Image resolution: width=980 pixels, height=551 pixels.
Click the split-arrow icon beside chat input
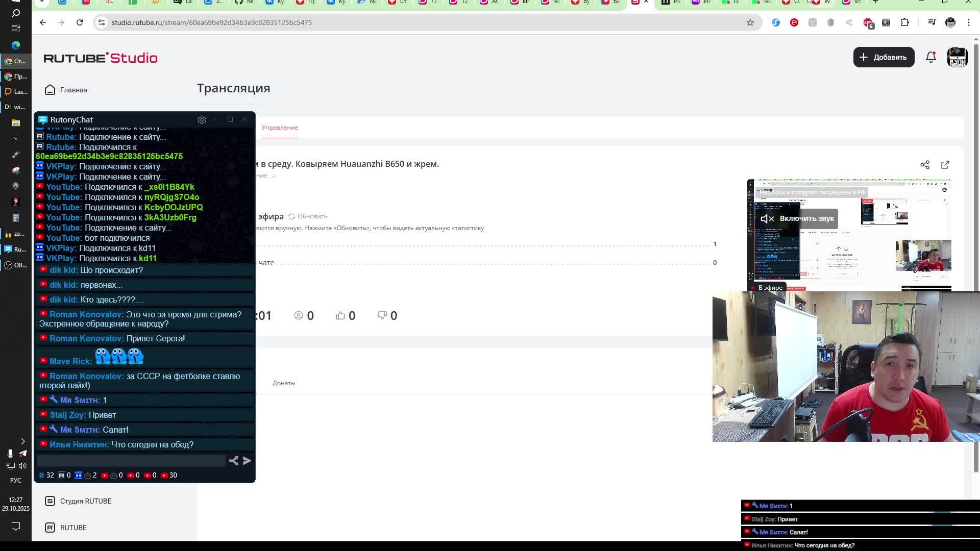pos(233,461)
